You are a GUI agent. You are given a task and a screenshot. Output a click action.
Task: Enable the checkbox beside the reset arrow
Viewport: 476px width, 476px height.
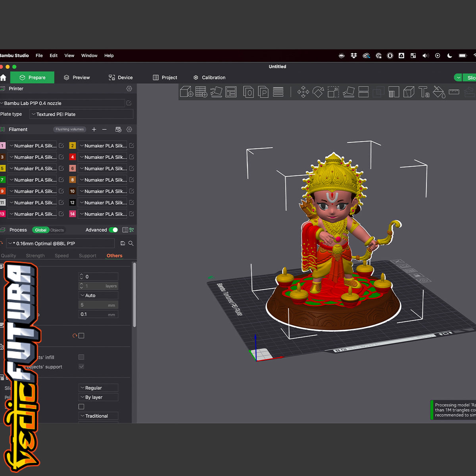81,336
